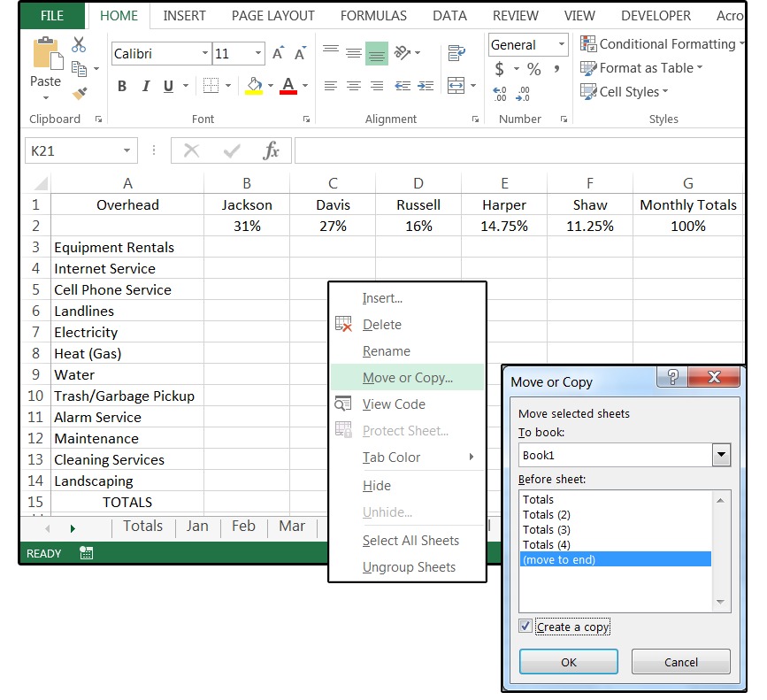Click the bottom align icon
The width and height of the screenshot is (767, 700).
pos(377,53)
